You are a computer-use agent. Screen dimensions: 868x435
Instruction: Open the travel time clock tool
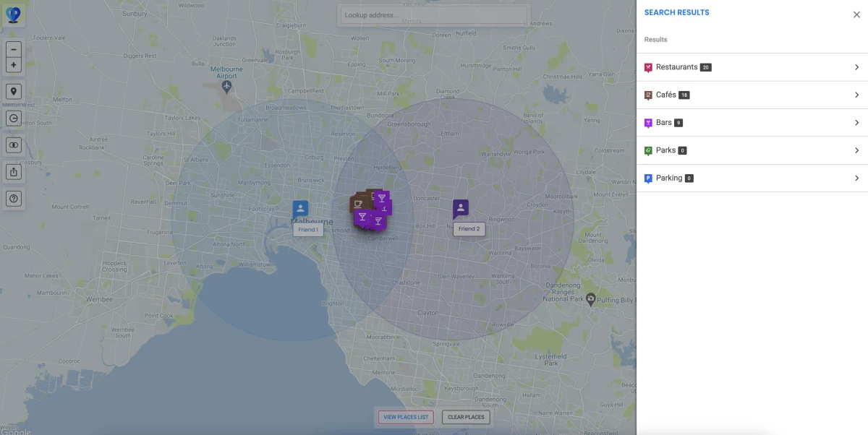[14, 119]
